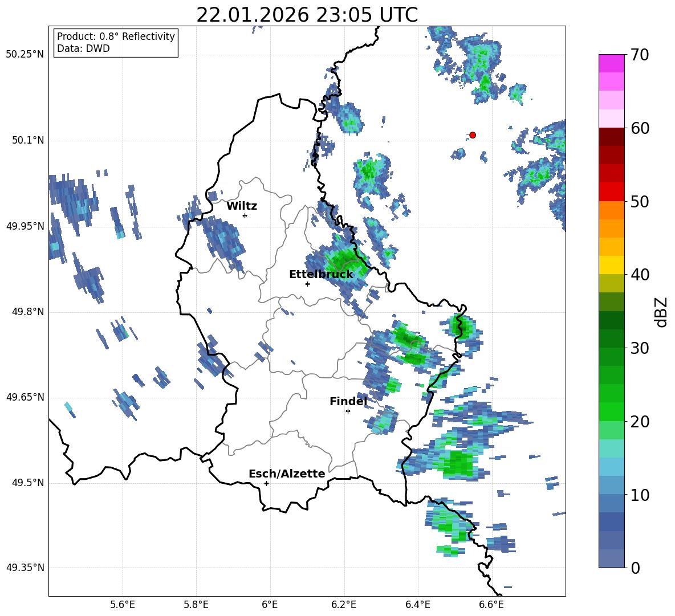Click the dark red colorbar segment below 60

click(x=611, y=137)
